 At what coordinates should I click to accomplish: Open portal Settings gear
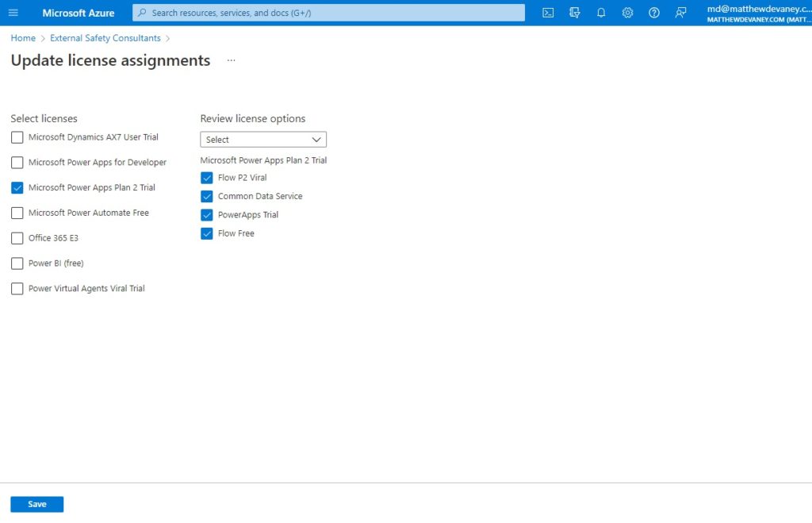(x=628, y=13)
